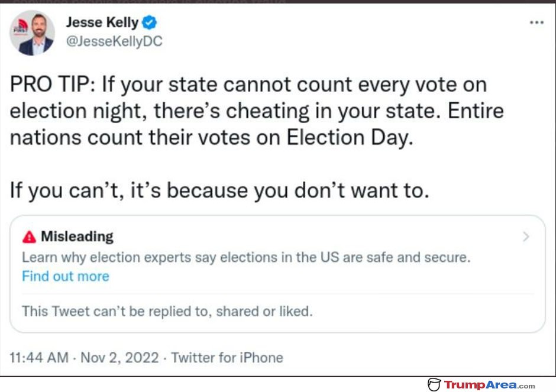This screenshot has height=392, width=556.
Task: Click the Find out more link
Action: pyautogui.click(x=66, y=276)
